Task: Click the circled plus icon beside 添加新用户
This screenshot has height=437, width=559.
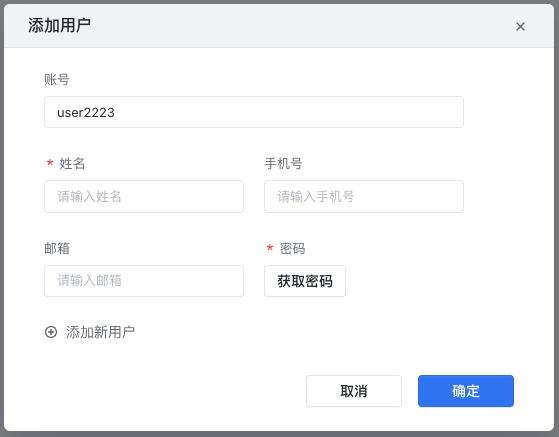Action: [x=51, y=332]
